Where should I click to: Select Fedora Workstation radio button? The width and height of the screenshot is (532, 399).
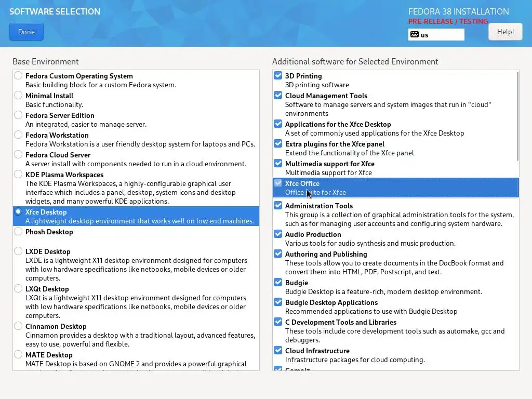[x=18, y=135]
